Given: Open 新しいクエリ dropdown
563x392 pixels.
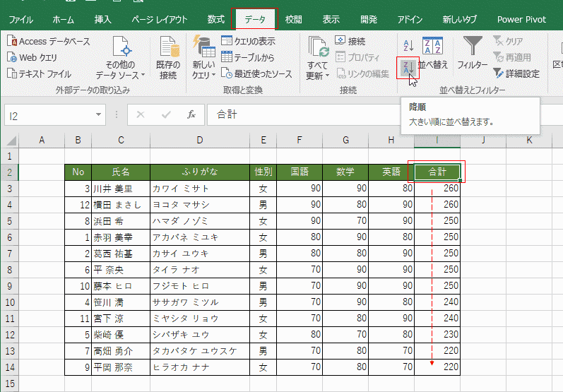Looking at the screenshot, I should point(203,57).
